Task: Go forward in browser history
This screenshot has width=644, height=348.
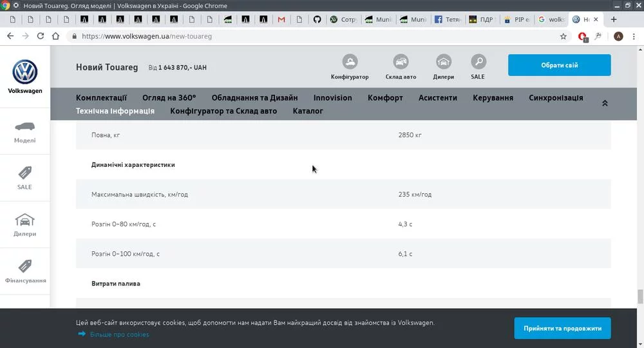Action: tap(26, 36)
